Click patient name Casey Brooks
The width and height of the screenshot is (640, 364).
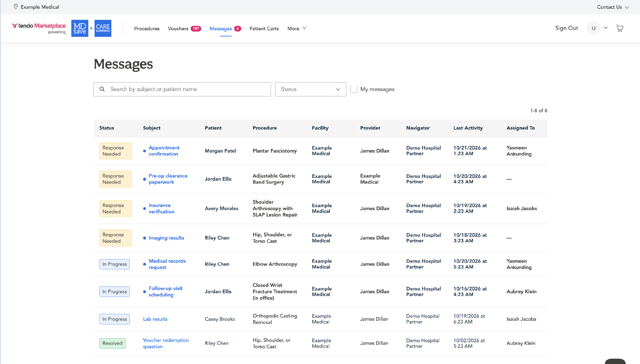click(x=220, y=319)
